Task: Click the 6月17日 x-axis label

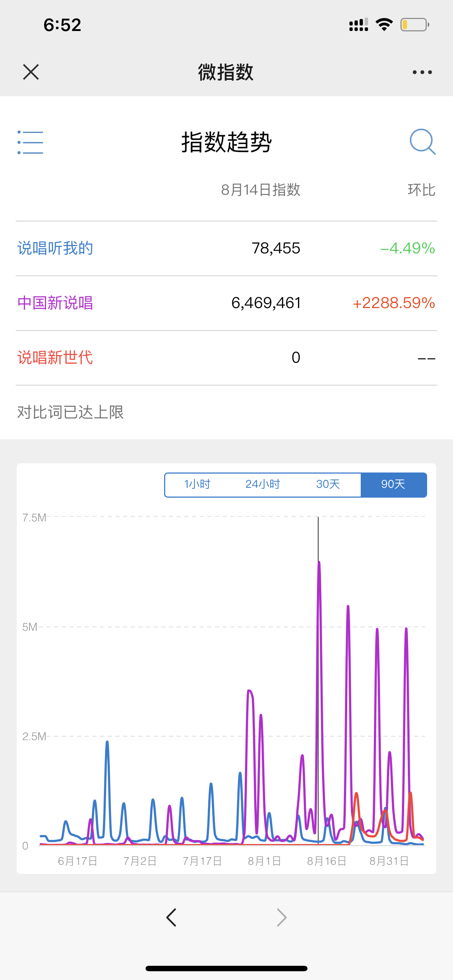Action: [78, 861]
